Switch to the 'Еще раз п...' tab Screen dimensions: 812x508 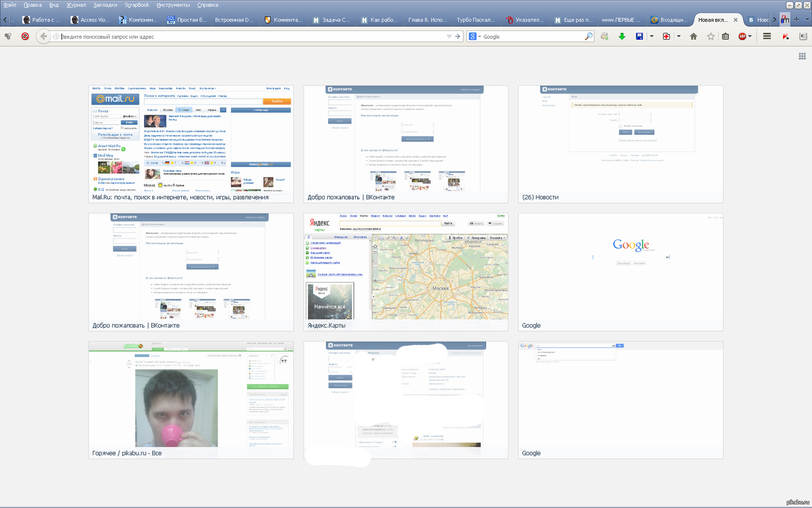pyautogui.click(x=573, y=20)
